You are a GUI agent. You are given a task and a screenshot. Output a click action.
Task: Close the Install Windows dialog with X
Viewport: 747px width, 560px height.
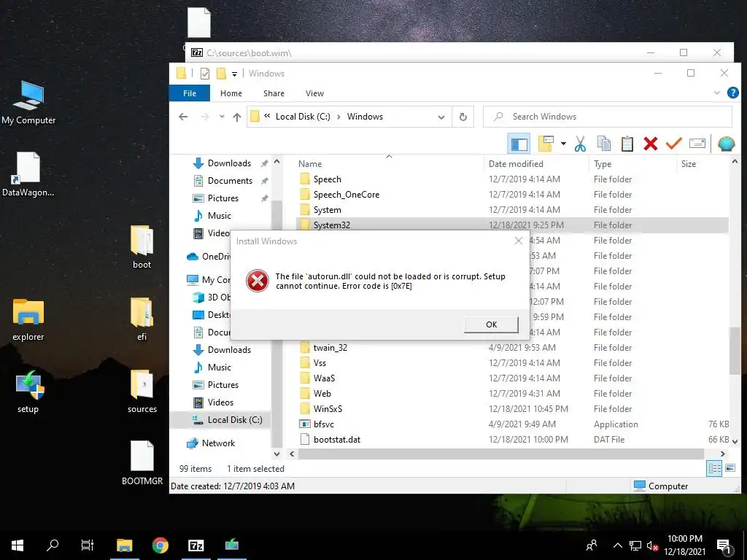(x=519, y=241)
